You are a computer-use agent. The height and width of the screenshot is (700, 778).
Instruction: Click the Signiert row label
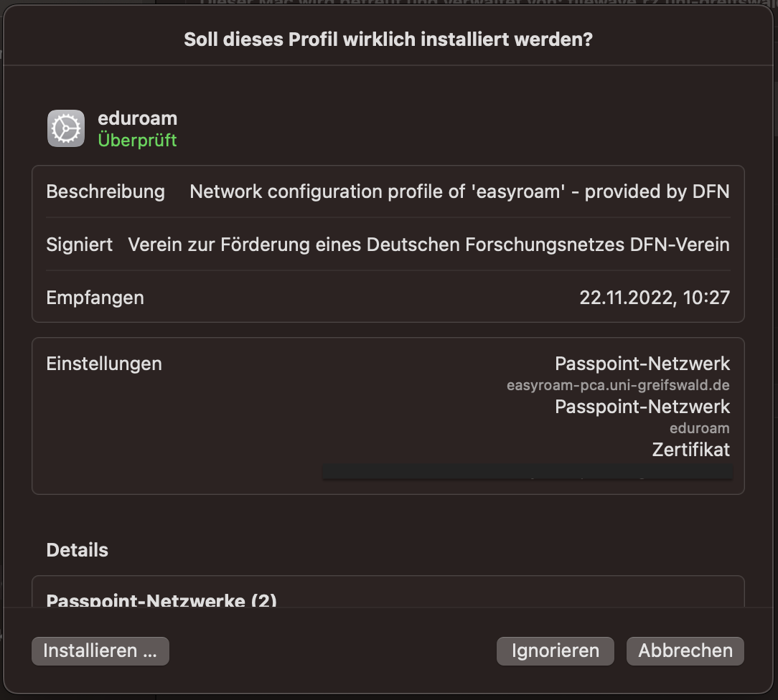tap(79, 245)
